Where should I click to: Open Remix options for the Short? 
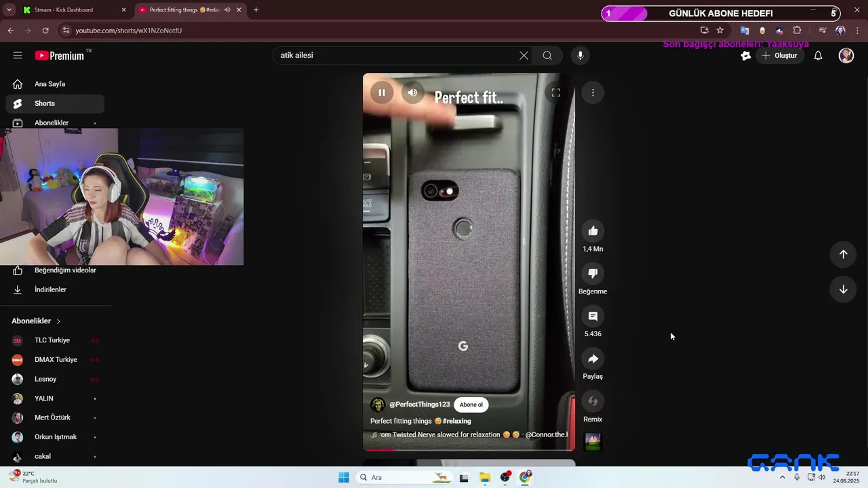593,402
